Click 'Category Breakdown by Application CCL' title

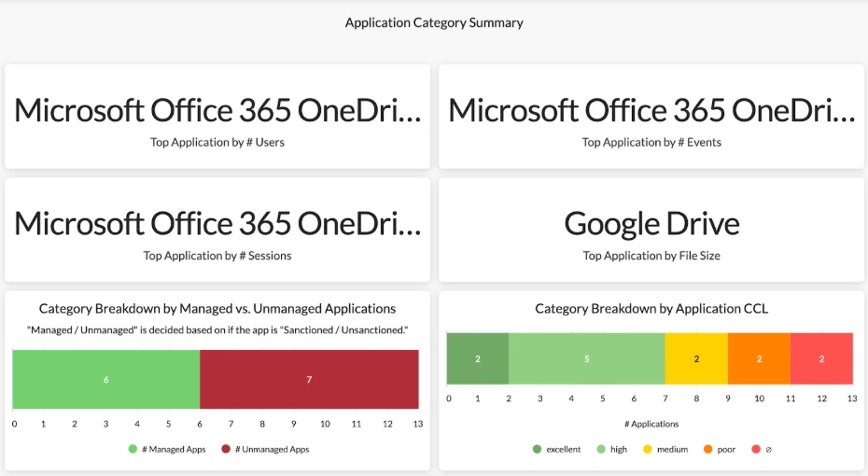tap(651, 309)
